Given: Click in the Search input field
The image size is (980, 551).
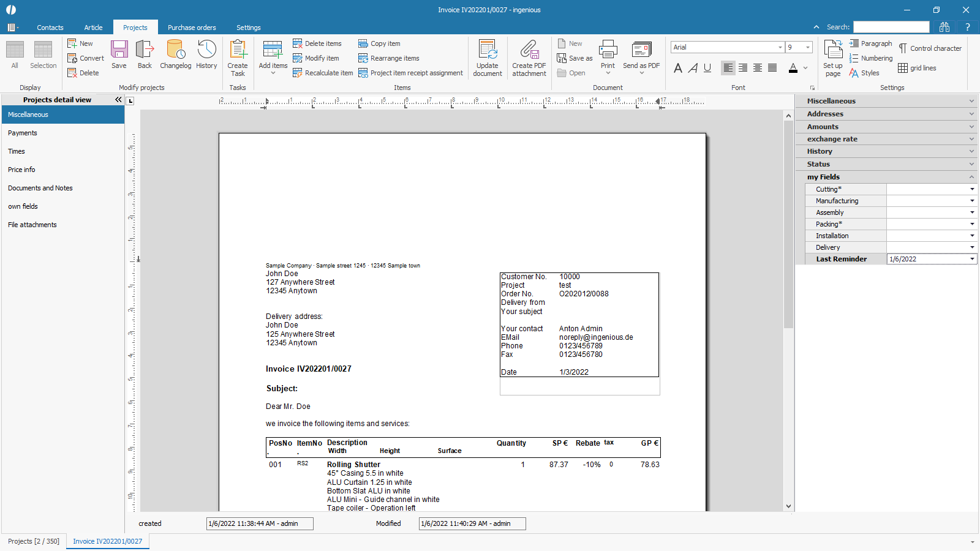Looking at the screenshot, I should [x=891, y=27].
